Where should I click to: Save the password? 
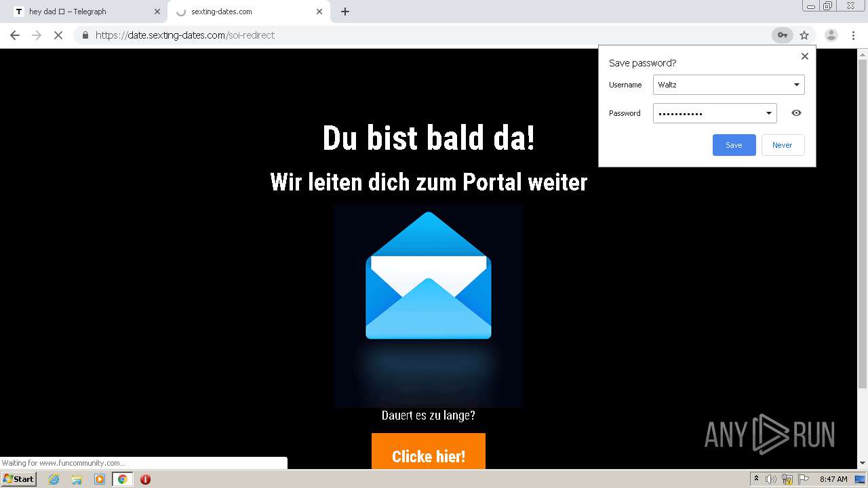734,145
